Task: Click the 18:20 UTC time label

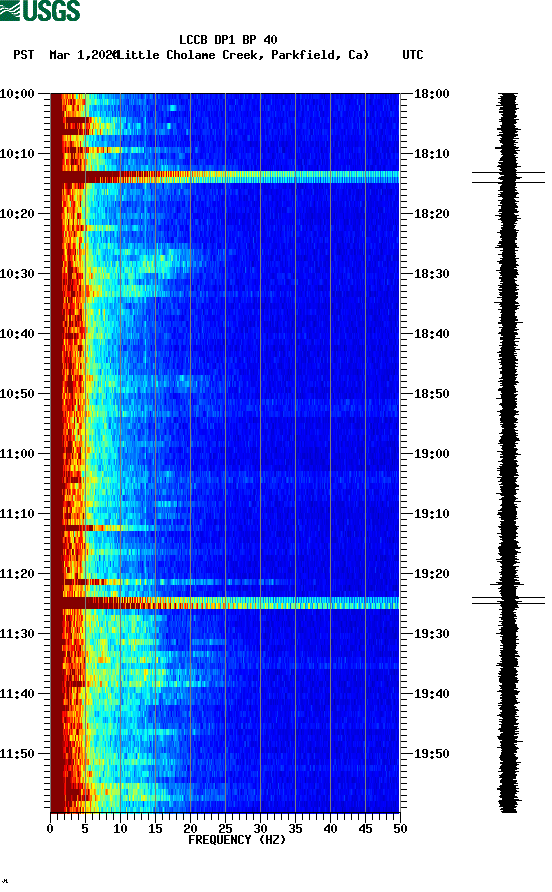Action: click(x=432, y=214)
